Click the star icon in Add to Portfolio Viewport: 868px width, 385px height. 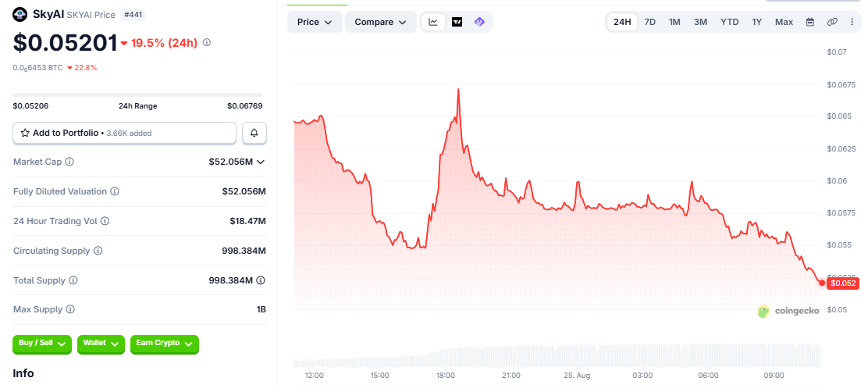tap(25, 133)
